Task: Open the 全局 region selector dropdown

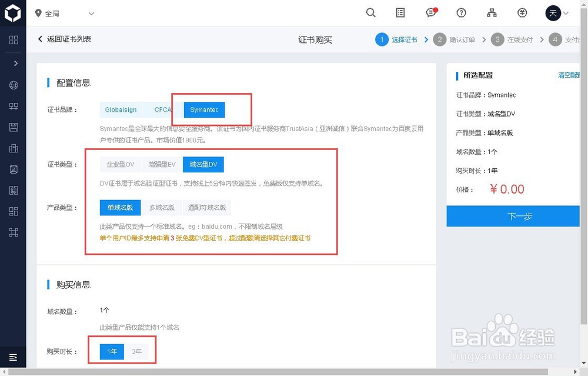Action: 64,14
